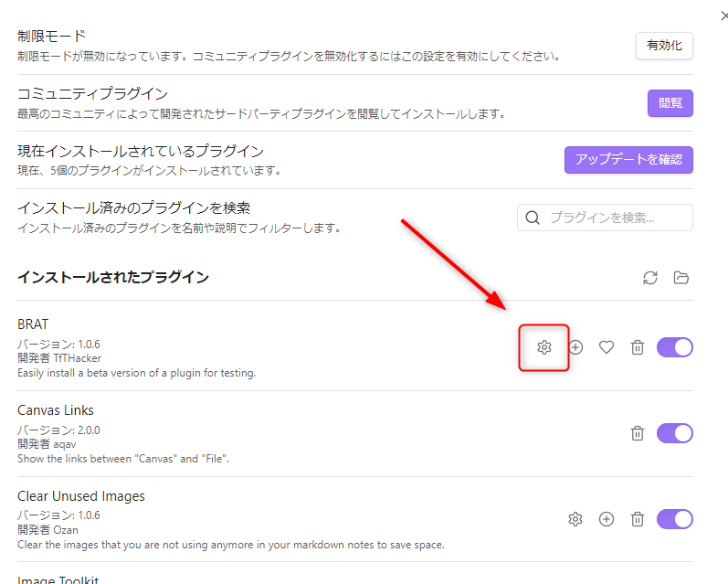Uninstall BRAT with its trash icon
This screenshot has width=728, height=584.
click(x=638, y=347)
